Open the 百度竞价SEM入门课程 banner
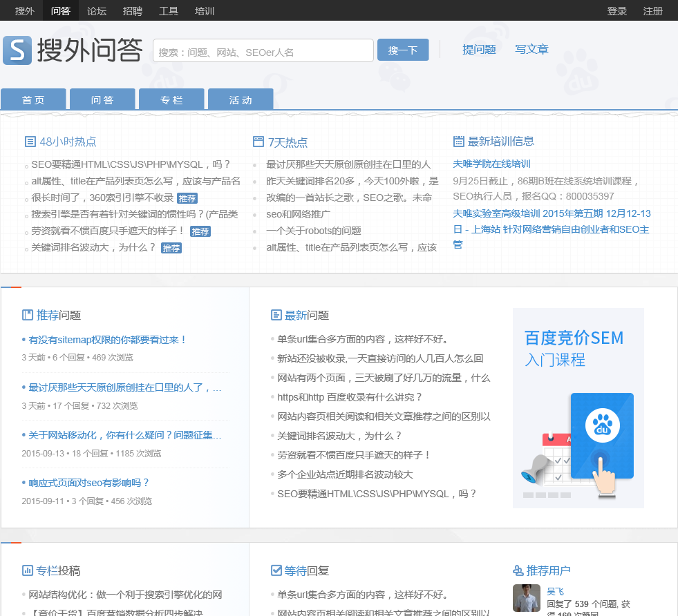678x616 pixels. (578, 407)
